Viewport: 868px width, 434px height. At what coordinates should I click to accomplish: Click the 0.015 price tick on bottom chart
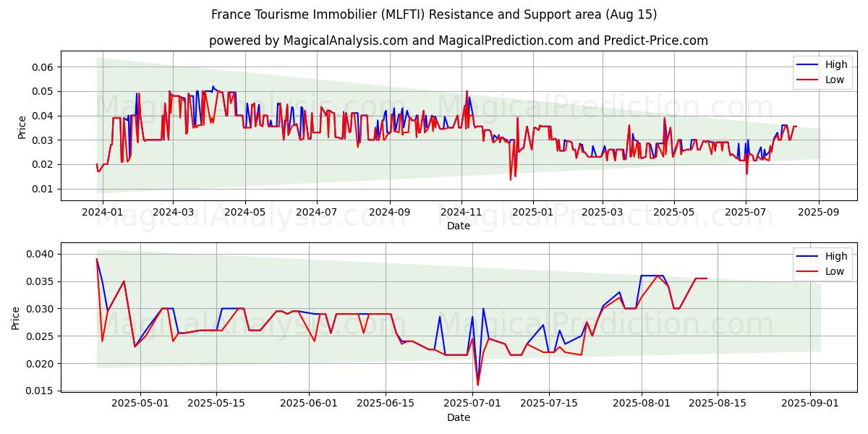pyautogui.click(x=41, y=391)
